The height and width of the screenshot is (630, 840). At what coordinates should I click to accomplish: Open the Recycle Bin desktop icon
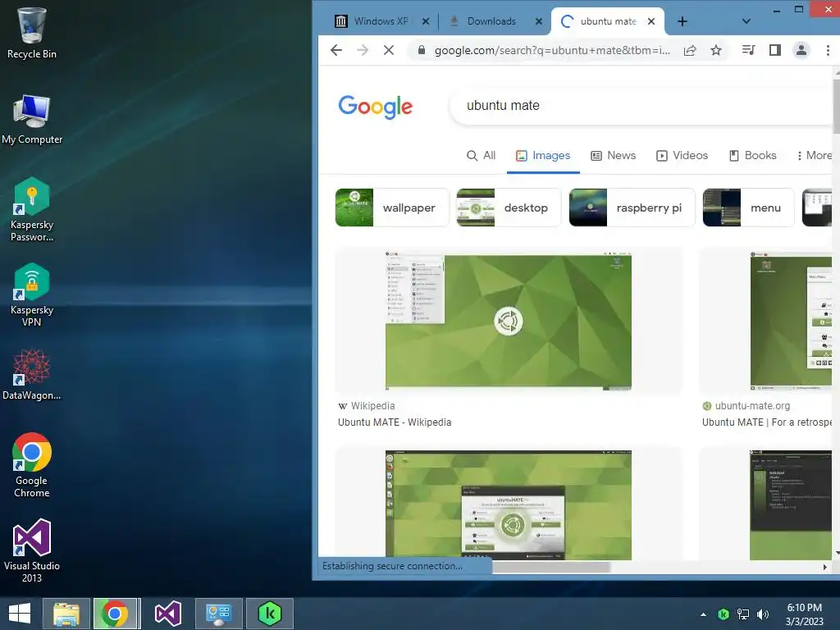(32, 33)
